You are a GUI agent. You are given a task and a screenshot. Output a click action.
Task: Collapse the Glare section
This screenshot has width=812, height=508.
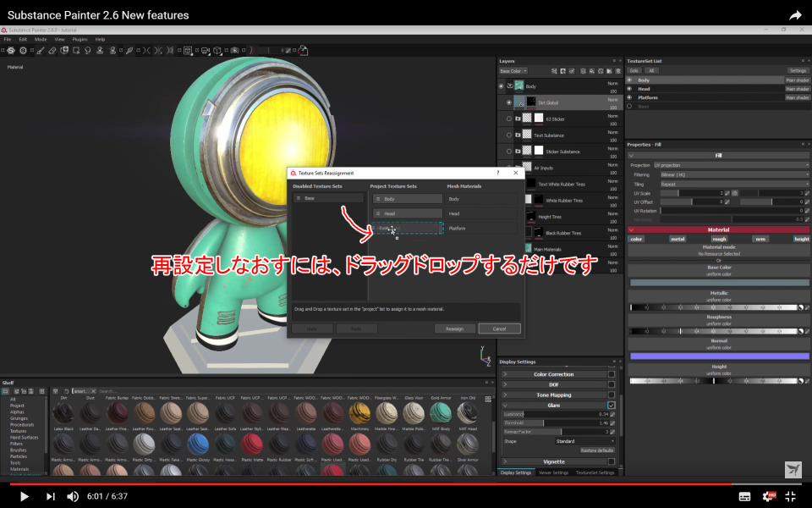click(505, 406)
